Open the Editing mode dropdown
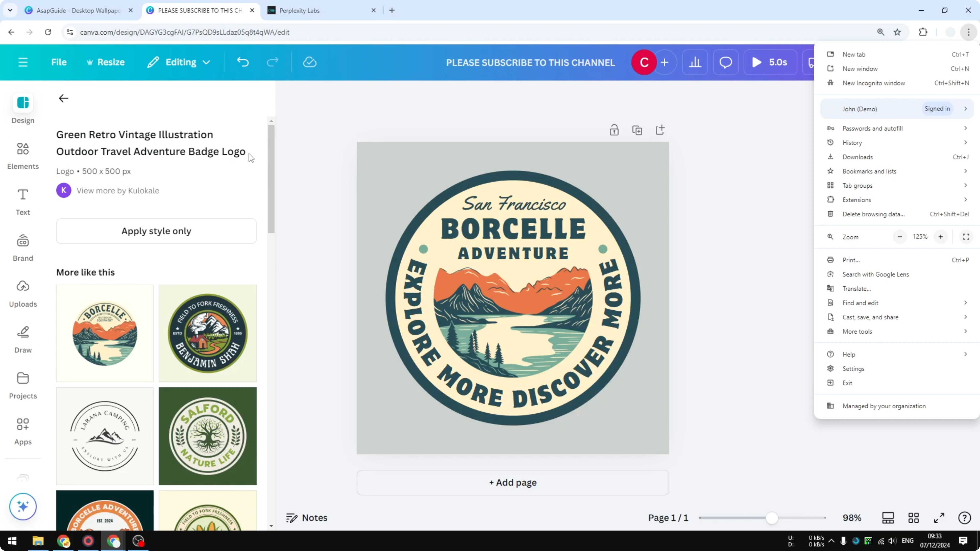 (x=178, y=62)
